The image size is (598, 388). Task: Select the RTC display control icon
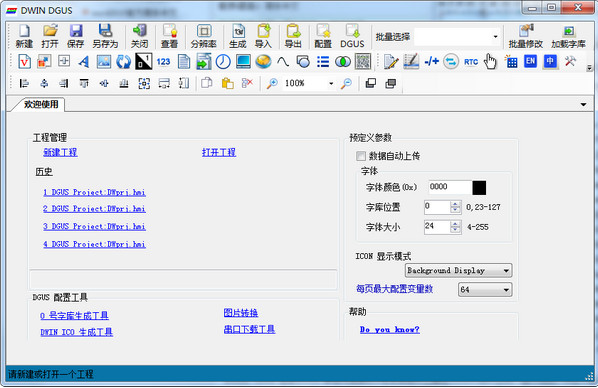click(x=471, y=62)
